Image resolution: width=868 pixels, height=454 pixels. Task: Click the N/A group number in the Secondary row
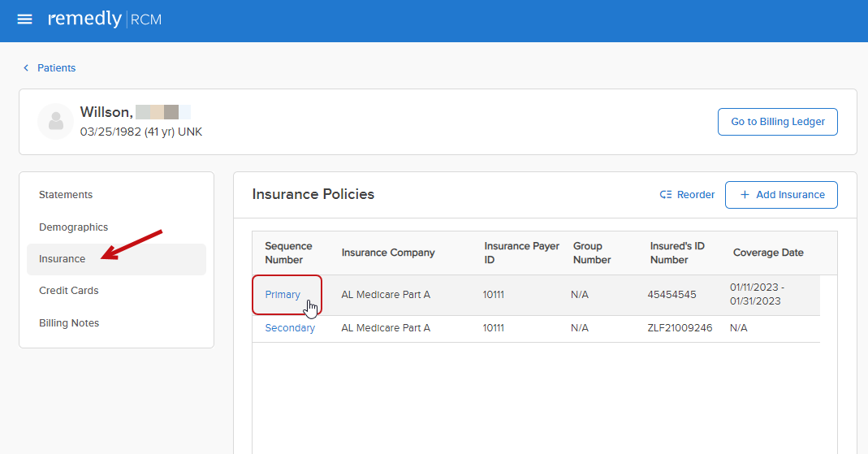click(580, 328)
